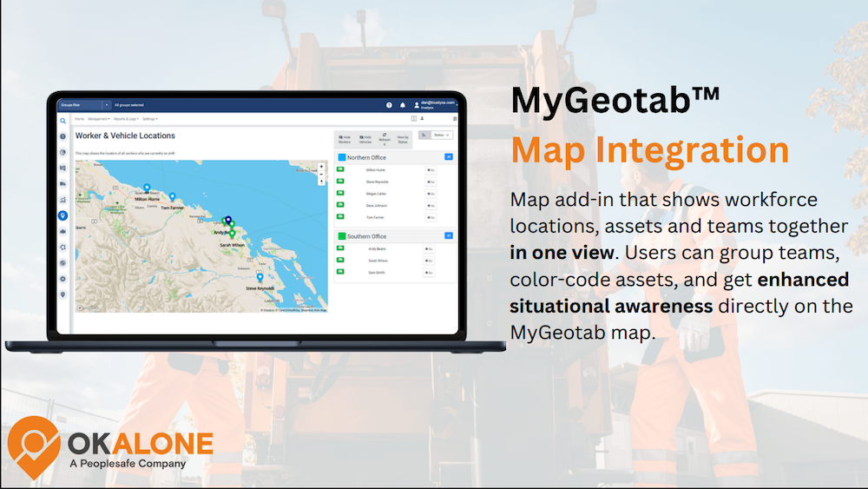Select the highlighted blue location pin sidebar icon
This screenshot has width=868, height=489.
point(63,215)
